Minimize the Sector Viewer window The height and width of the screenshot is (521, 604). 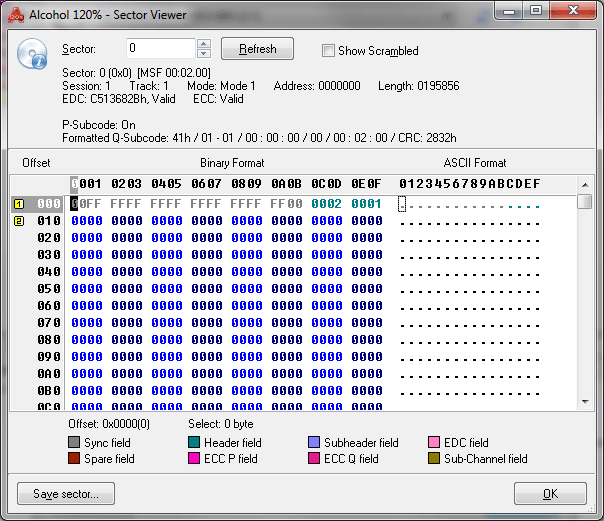(509, 10)
